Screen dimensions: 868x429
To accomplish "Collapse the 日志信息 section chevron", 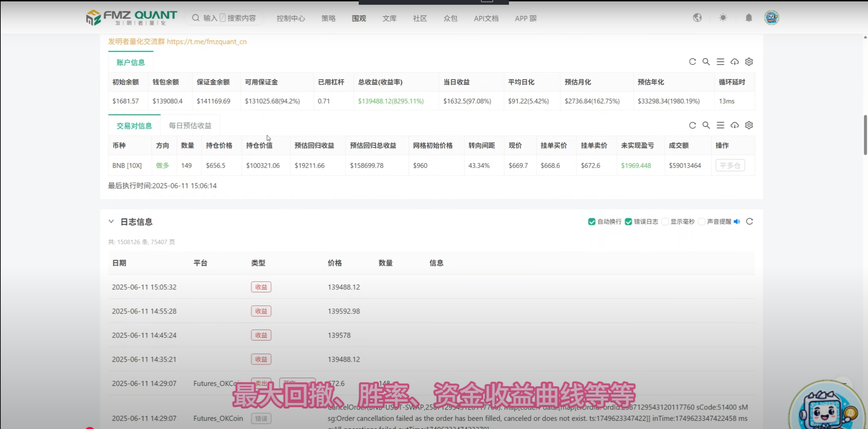I will coord(111,221).
